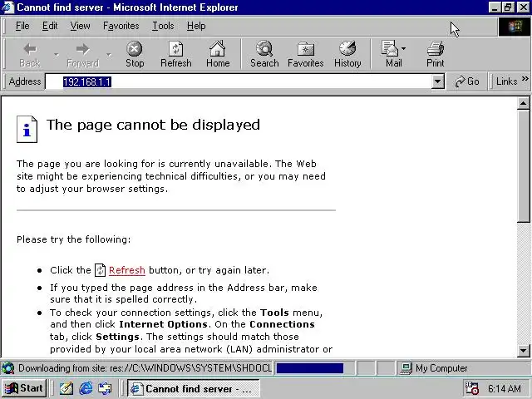Open Back button history dropdown arrow
Image resolution: width=532 pixels, height=399 pixels.
click(57, 54)
